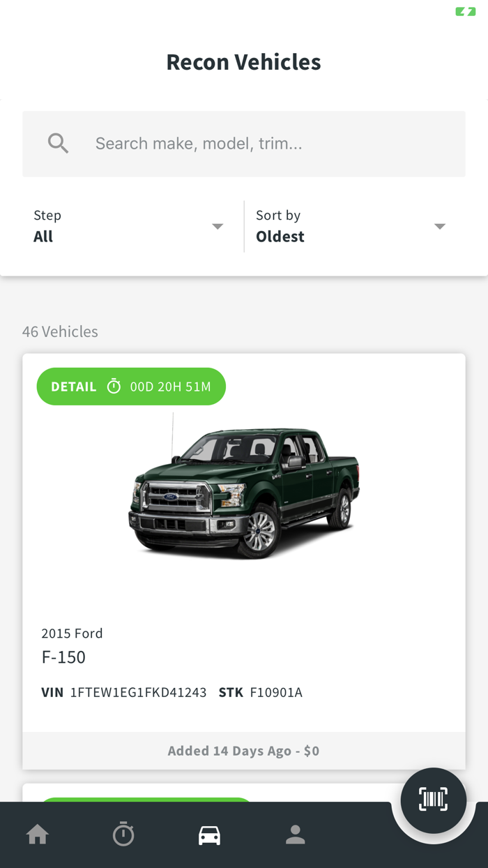The height and width of the screenshot is (868, 488).
Task: Select the F-150 model name
Action: (63, 657)
